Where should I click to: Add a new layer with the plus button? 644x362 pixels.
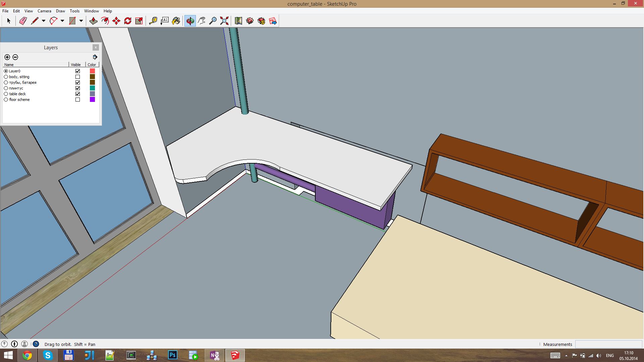7,57
